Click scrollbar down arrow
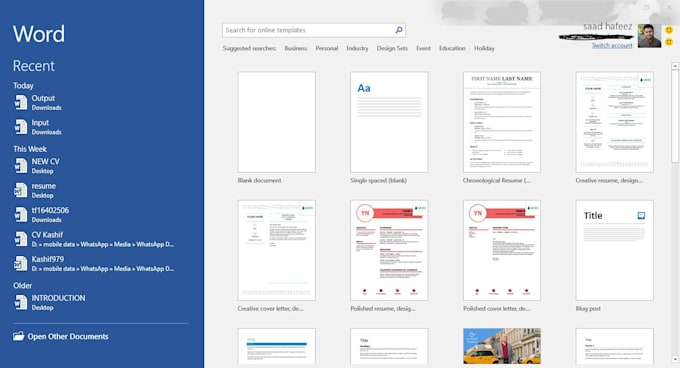This screenshot has height=368, width=680. click(x=675, y=359)
